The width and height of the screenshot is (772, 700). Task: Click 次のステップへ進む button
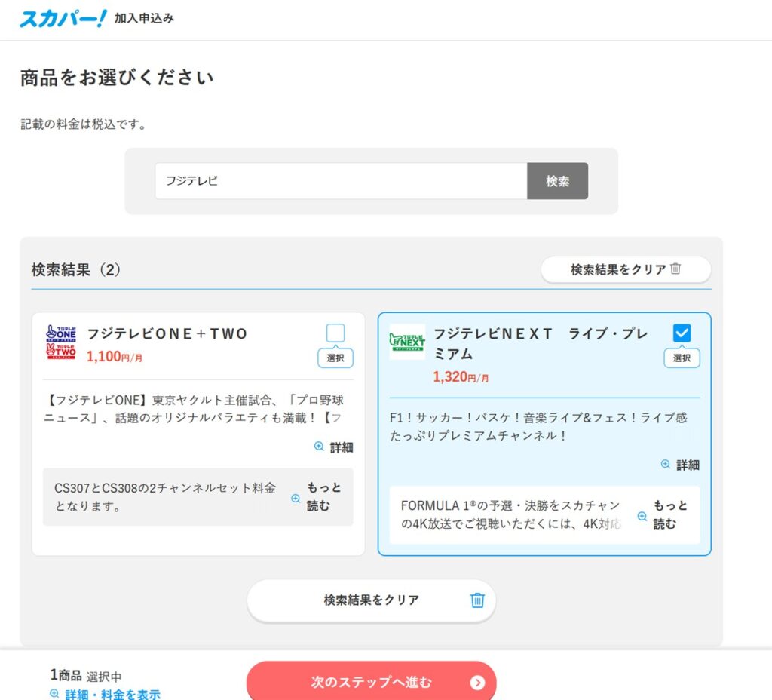pyautogui.click(x=371, y=682)
